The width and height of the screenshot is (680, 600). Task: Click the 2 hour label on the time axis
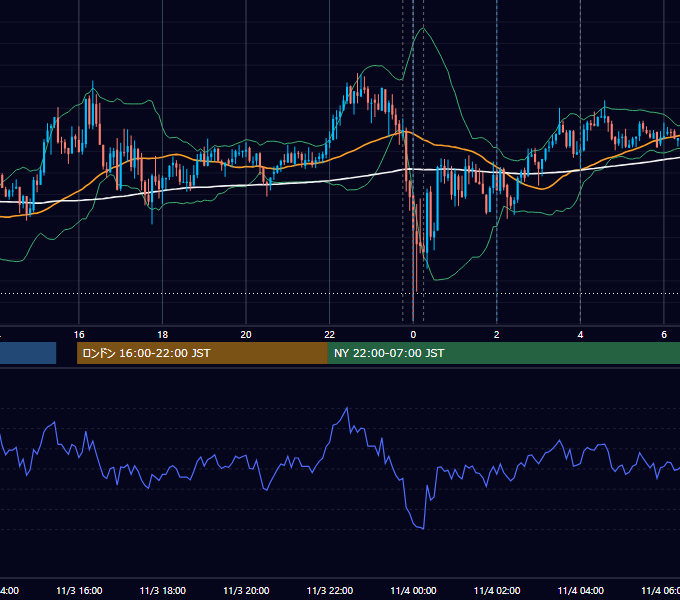[497, 335]
